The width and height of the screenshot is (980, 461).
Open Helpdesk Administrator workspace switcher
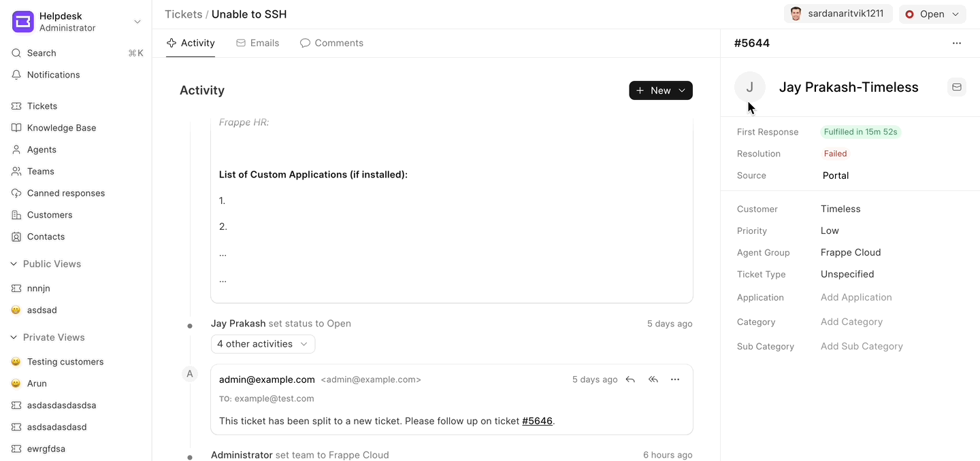point(76,22)
